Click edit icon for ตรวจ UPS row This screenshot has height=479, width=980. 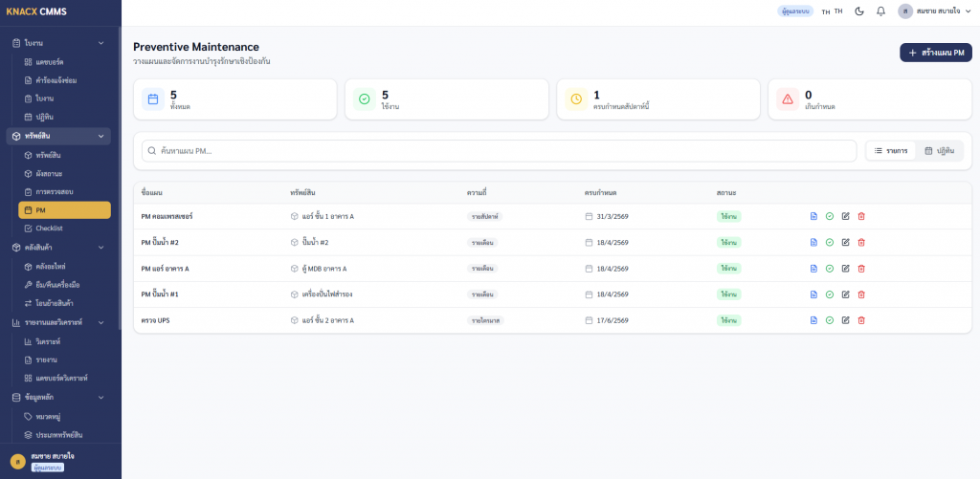(x=845, y=320)
